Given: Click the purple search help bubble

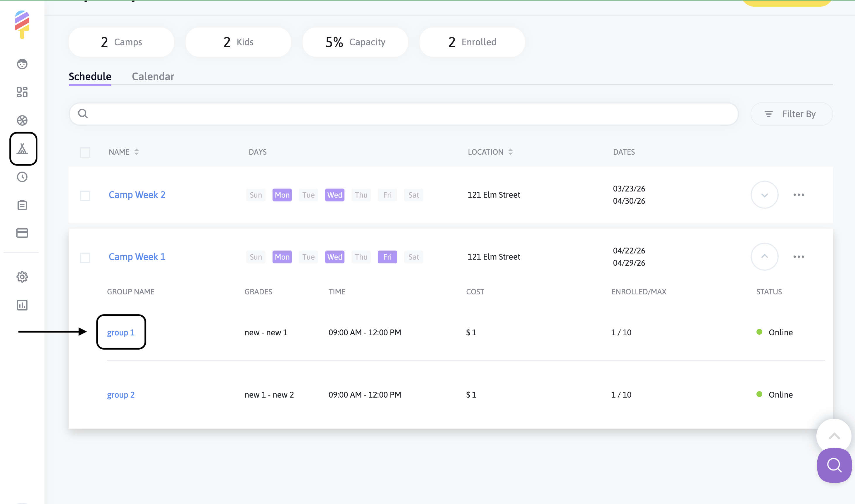Looking at the screenshot, I should (x=834, y=465).
